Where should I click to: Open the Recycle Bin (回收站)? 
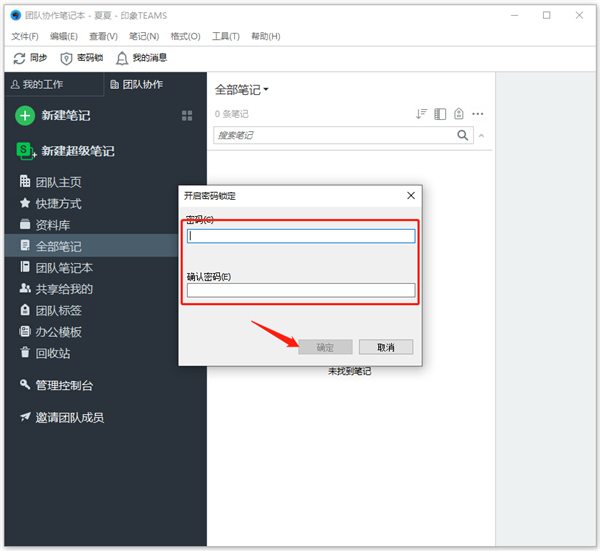45,353
